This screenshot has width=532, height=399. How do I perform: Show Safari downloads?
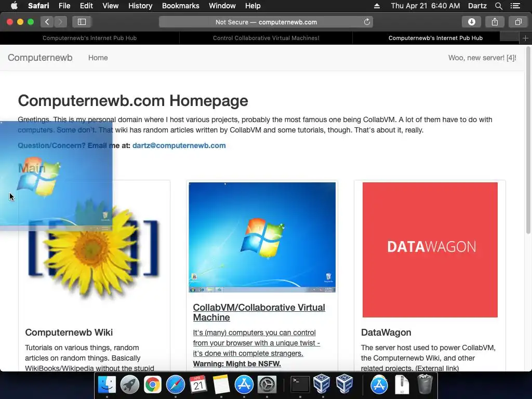pyautogui.click(x=472, y=22)
